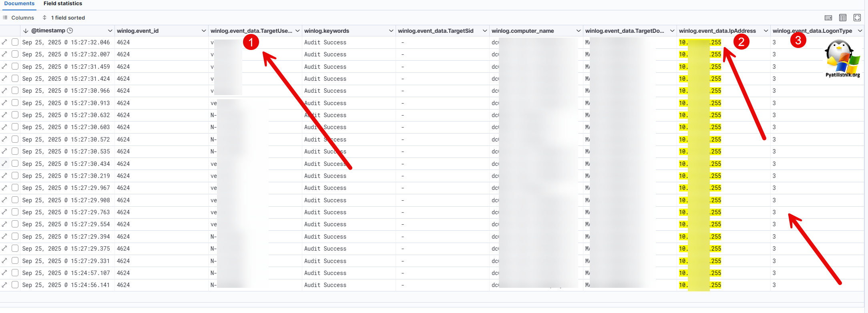Switch to the Field statistics tab
This screenshot has width=868, height=313.
click(x=63, y=4)
